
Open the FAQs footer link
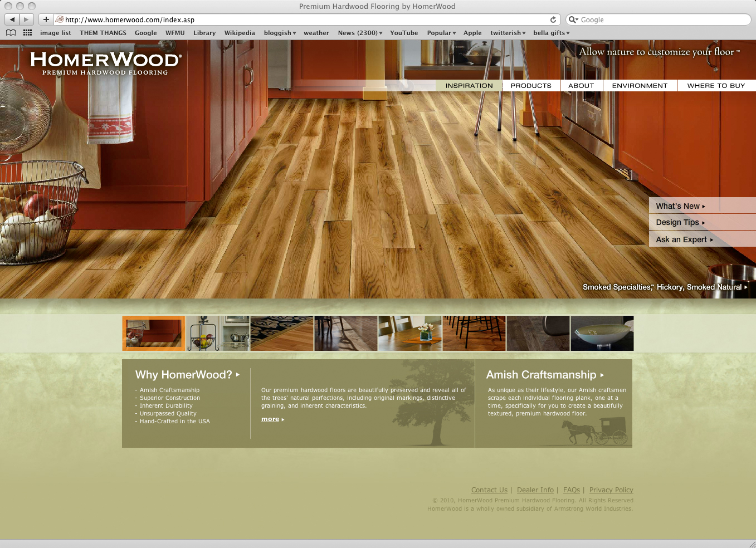pos(572,490)
